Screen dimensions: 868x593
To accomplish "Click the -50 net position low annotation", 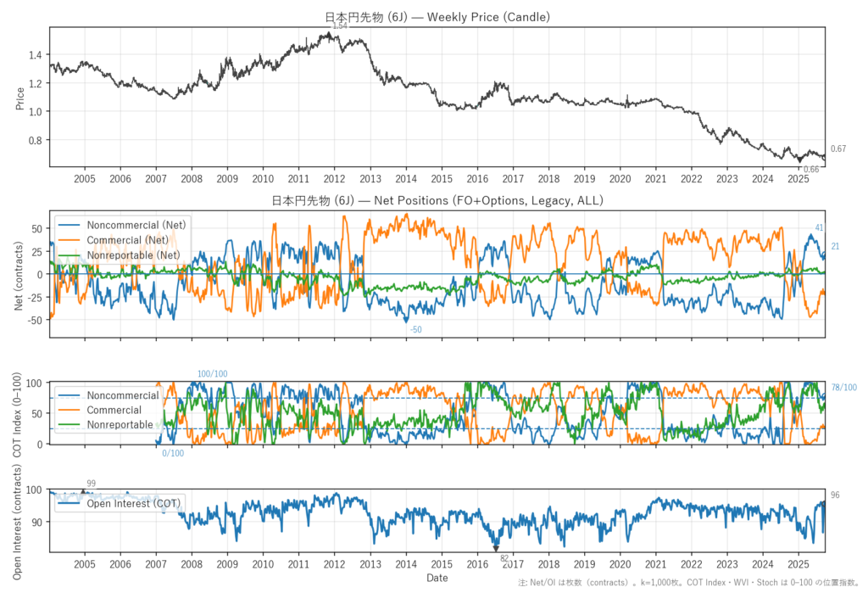I will [415, 329].
